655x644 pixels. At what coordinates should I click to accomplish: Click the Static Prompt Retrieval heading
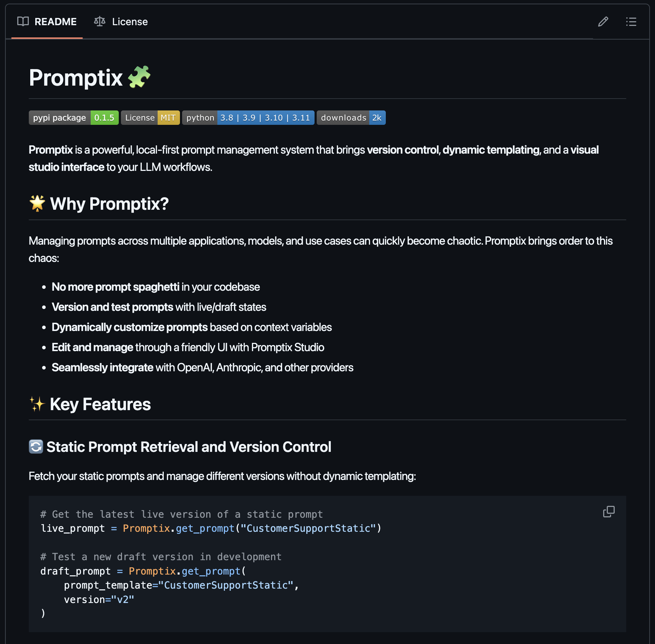pyautogui.click(x=189, y=447)
